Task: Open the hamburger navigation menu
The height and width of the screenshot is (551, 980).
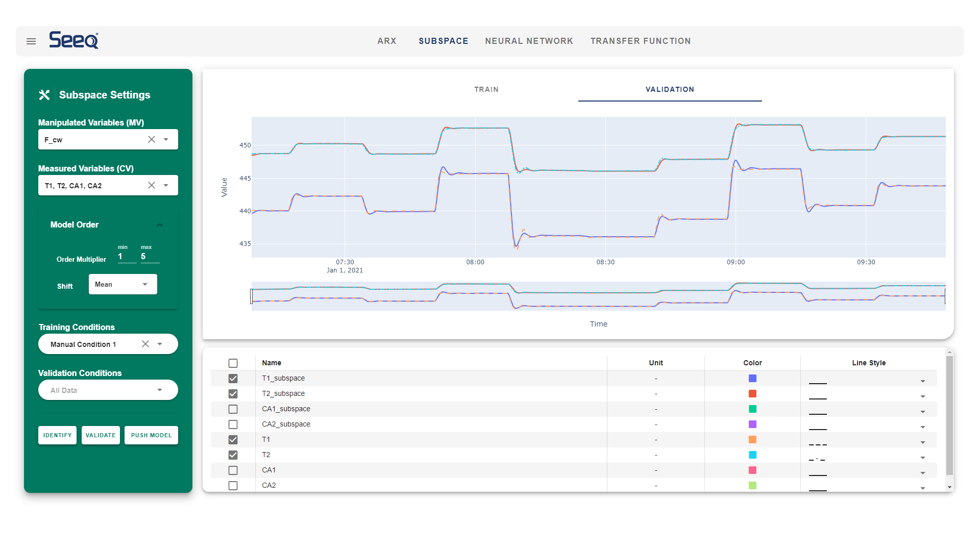Action: tap(31, 41)
